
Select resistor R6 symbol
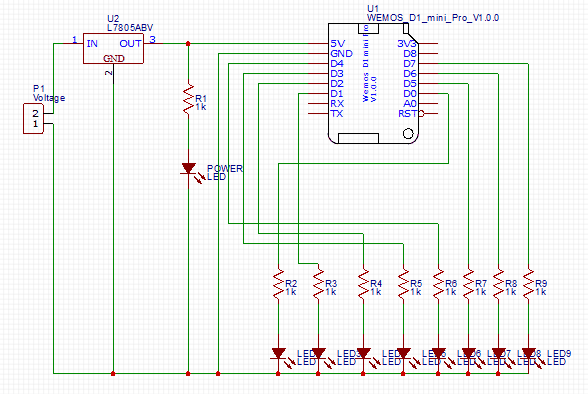click(x=438, y=284)
